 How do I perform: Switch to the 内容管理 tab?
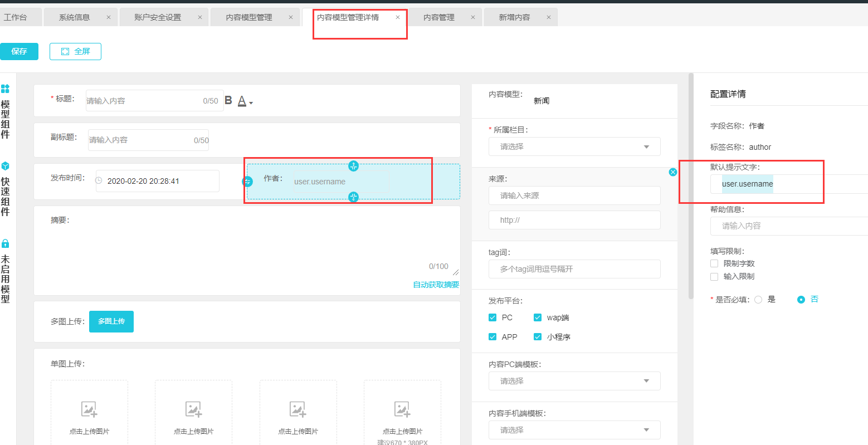tap(439, 17)
